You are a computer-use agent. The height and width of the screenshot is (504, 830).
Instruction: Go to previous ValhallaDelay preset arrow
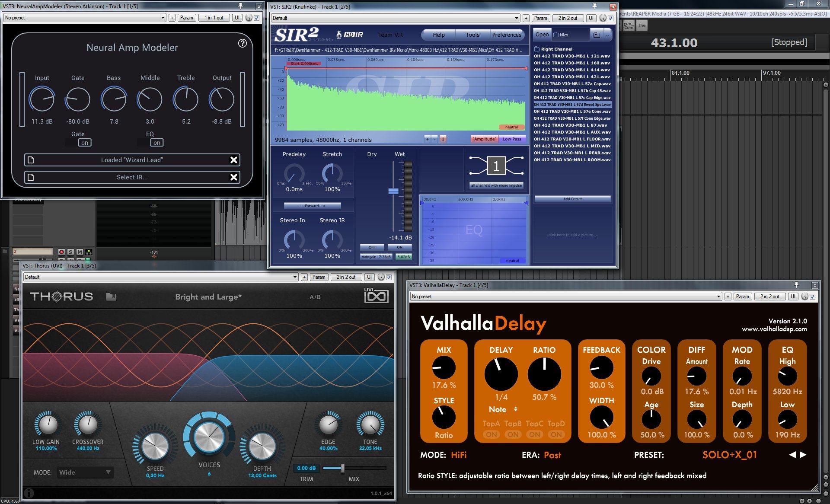point(792,455)
